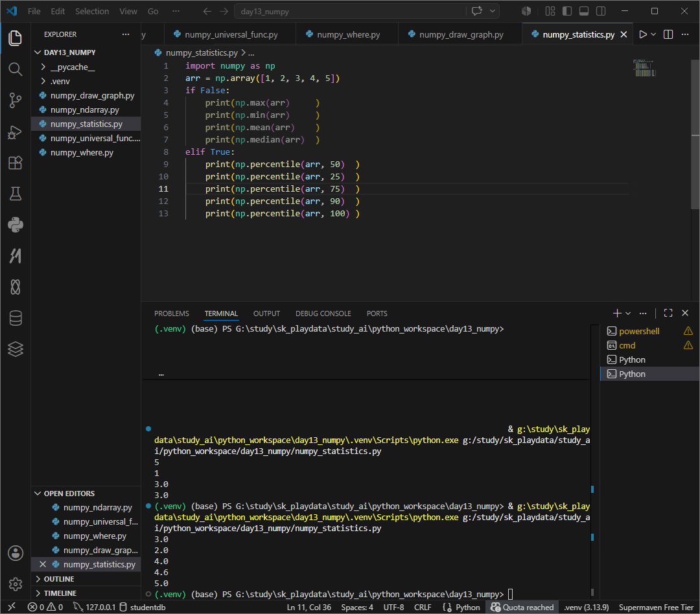Open run button dropdown arrow
The image size is (700, 614).
pyautogui.click(x=653, y=34)
